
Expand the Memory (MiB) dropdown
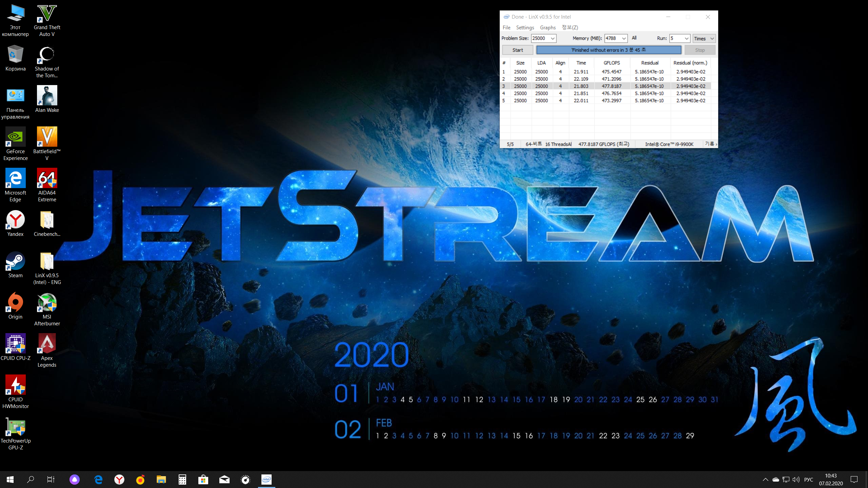[x=624, y=39]
